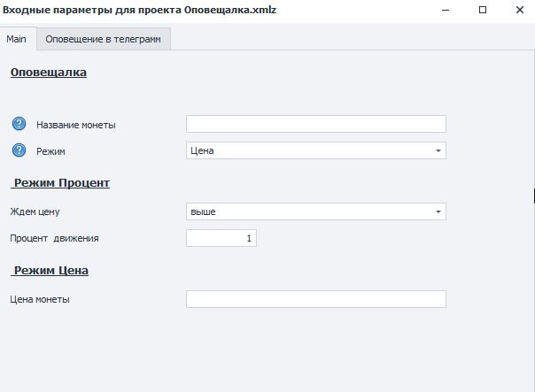Switch to the Main tab
The height and width of the screenshot is (392, 535).
click(x=16, y=40)
